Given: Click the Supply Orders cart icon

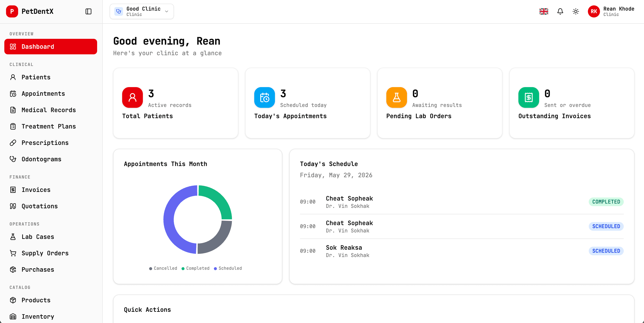Looking at the screenshot, I should click(x=13, y=253).
